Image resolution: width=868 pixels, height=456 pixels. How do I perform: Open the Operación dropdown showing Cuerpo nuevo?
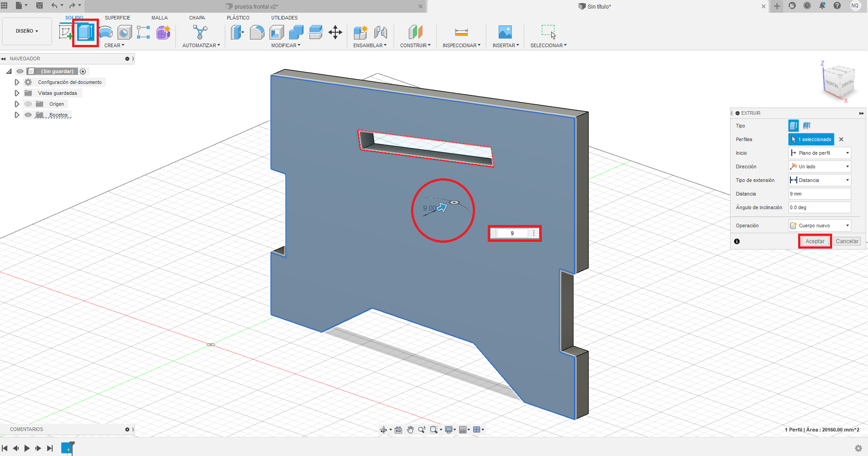point(819,226)
